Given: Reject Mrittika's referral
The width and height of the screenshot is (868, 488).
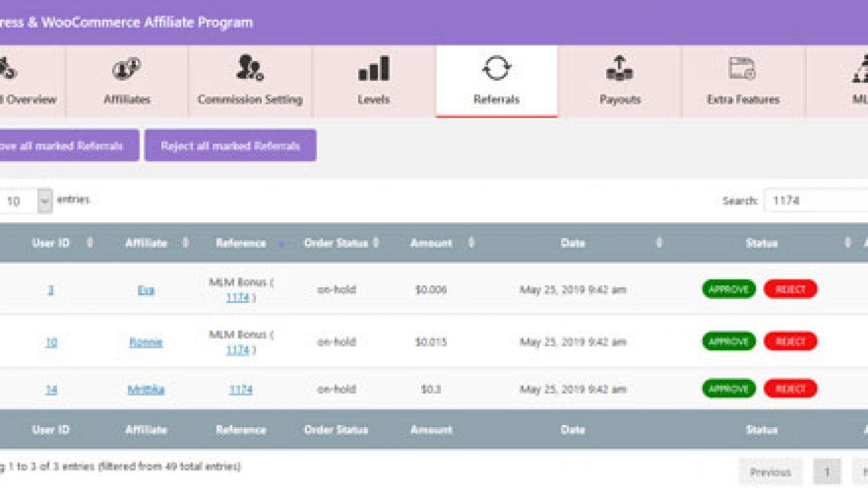Looking at the screenshot, I should (x=791, y=388).
